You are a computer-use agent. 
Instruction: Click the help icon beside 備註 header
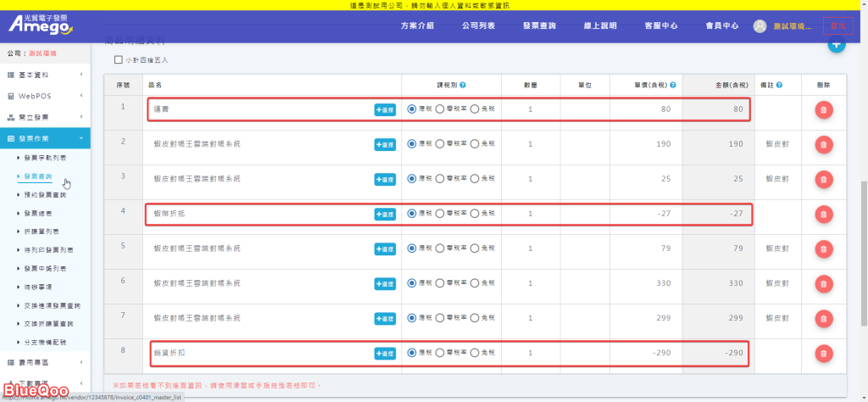778,85
